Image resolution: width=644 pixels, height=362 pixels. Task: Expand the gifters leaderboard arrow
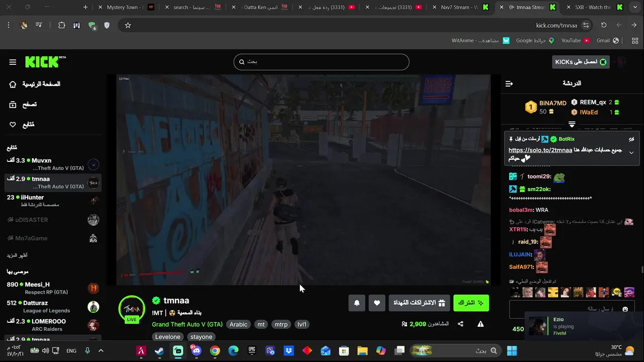point(572,124)
